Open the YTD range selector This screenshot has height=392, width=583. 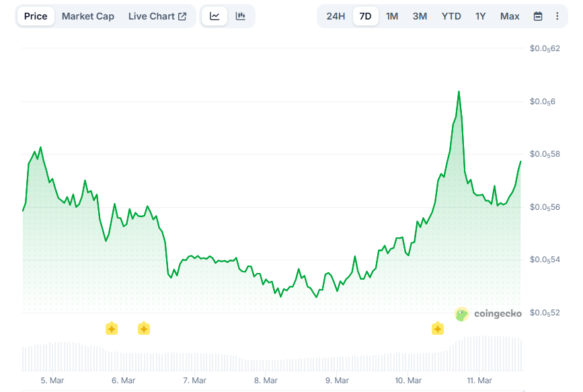[451, 15]
